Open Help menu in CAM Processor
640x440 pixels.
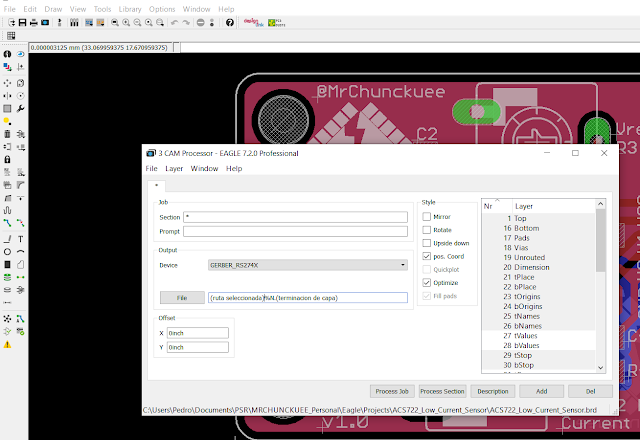tap(234, 169)
